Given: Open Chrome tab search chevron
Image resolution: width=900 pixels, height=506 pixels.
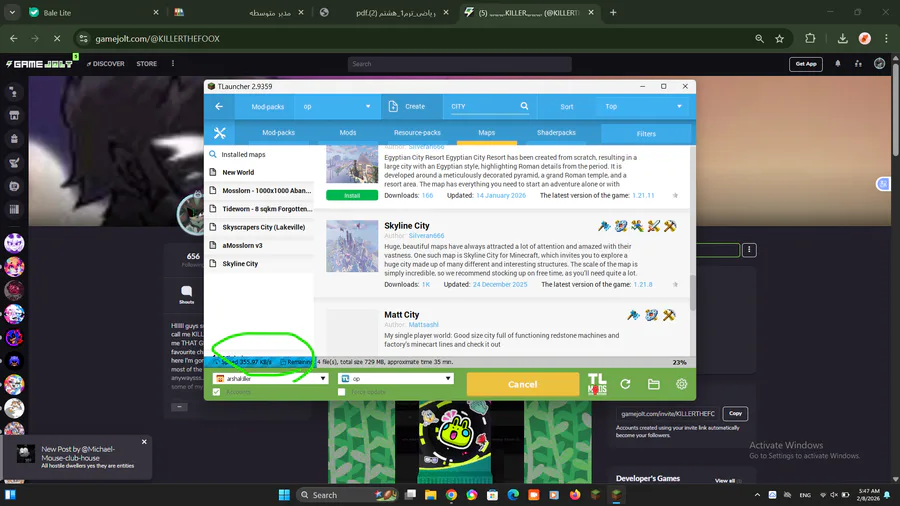Looking at the screenshot, I should pos(12,12).
